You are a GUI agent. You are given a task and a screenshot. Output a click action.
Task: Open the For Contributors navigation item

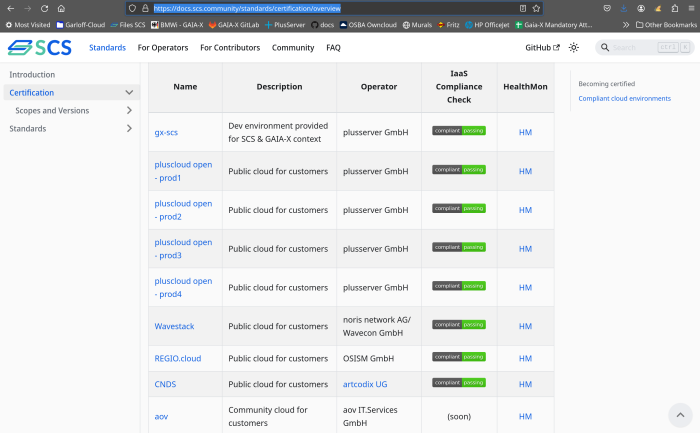coord(230,47)
